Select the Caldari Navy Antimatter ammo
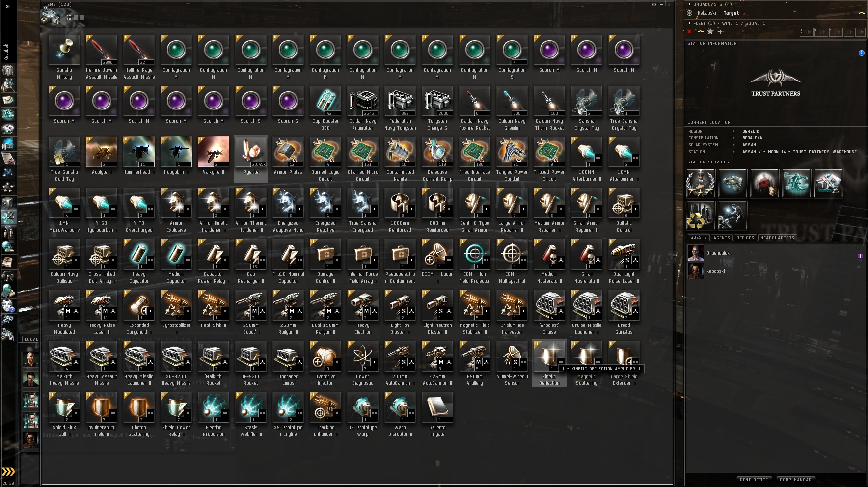Viewport: 868px width, 487px height. (363, 108)
